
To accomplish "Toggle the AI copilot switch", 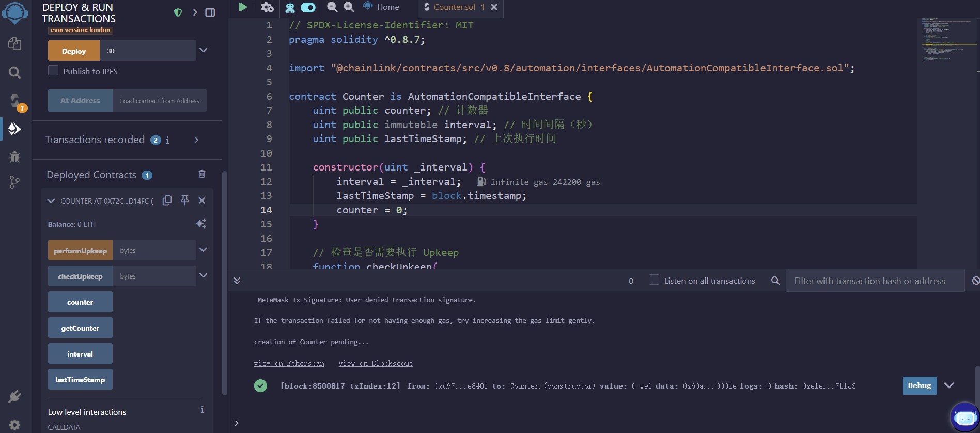I will (x=308, y=7).
